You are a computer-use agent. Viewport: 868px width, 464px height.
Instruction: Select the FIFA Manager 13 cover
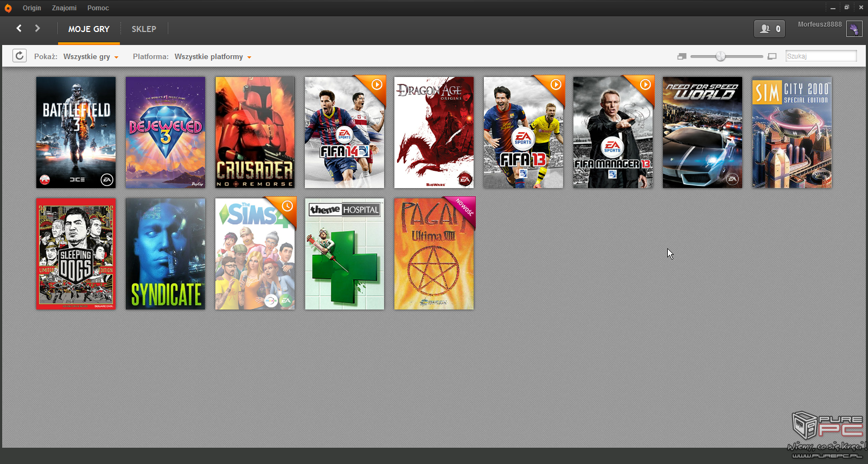[613, 132]
